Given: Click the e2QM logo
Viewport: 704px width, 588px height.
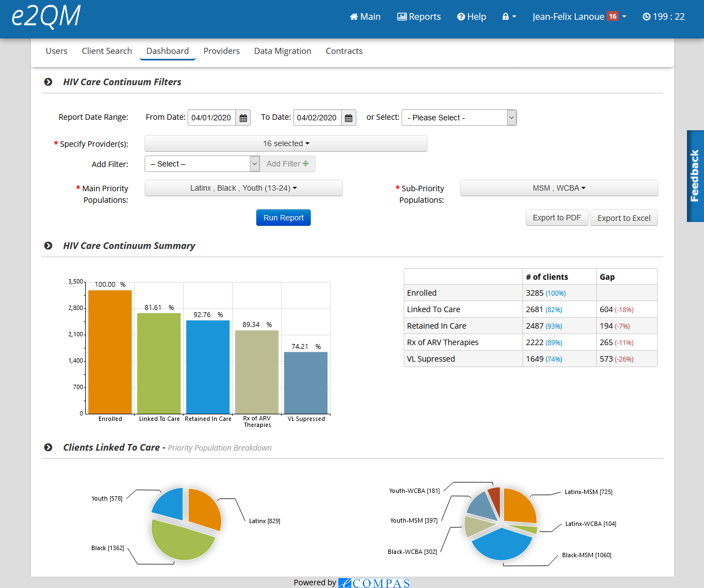Looking at the screenshot, I should click(46, 16).
